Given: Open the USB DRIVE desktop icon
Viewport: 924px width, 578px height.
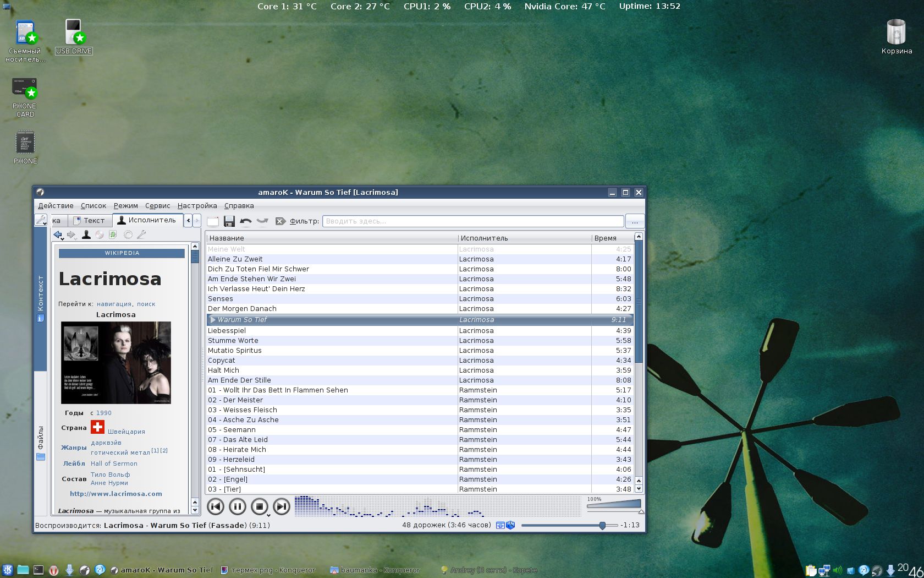Looking at the screenshot, I should tap(74, 37).
